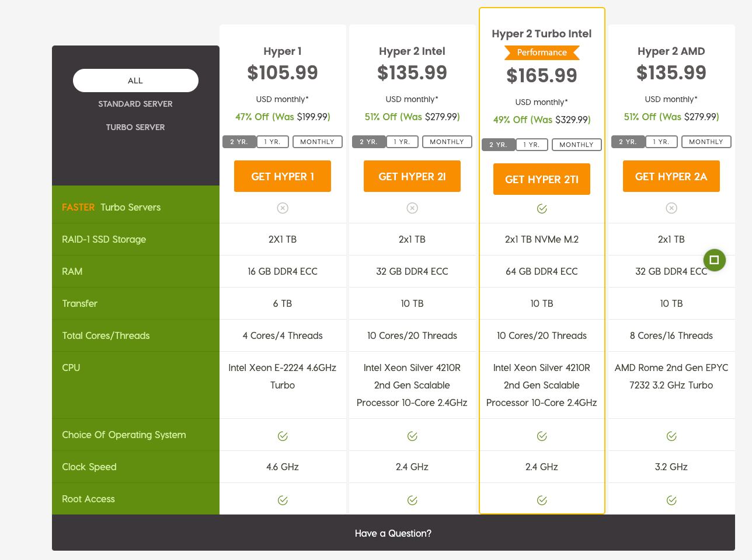The width and height of the screenshot is (752, 560).
Task: Click Hyper 2 Intel Root Access checkmark
Action: 412,500
